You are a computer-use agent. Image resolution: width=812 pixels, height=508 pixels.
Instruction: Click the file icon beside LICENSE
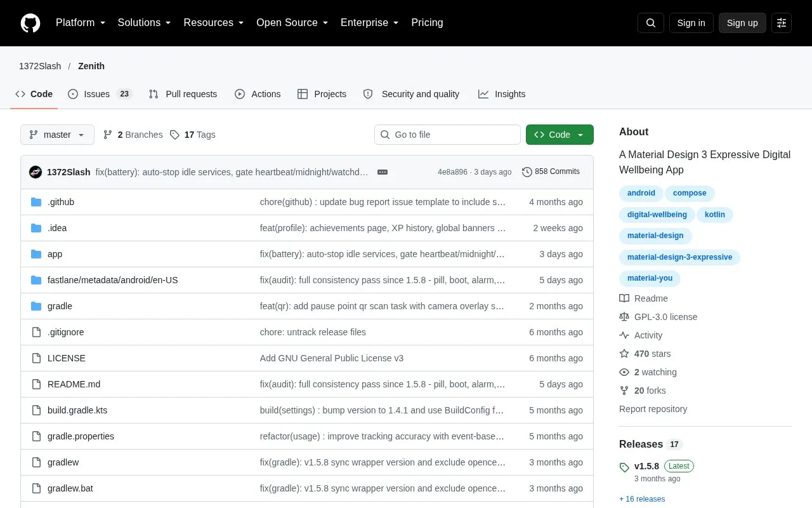(36, 358)
